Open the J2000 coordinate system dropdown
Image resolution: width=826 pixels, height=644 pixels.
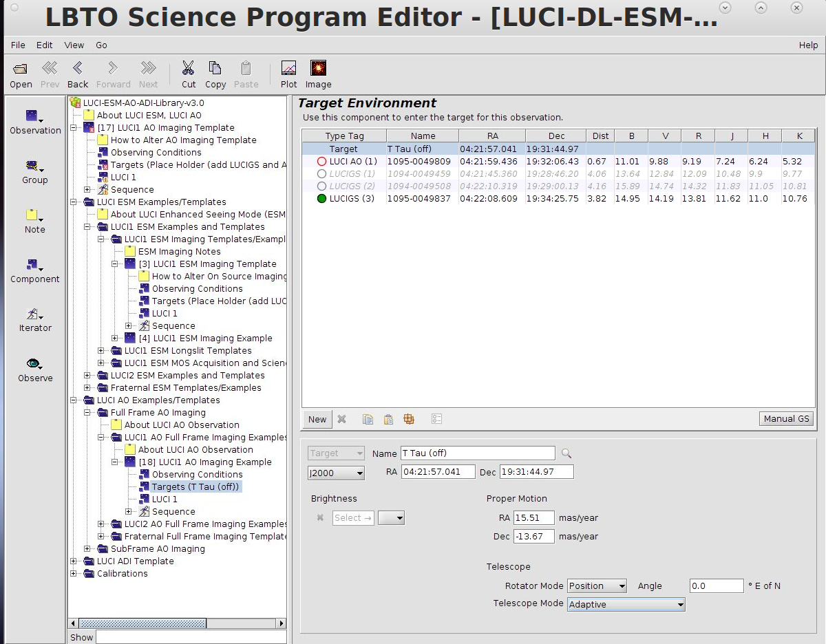coord(336,473)
